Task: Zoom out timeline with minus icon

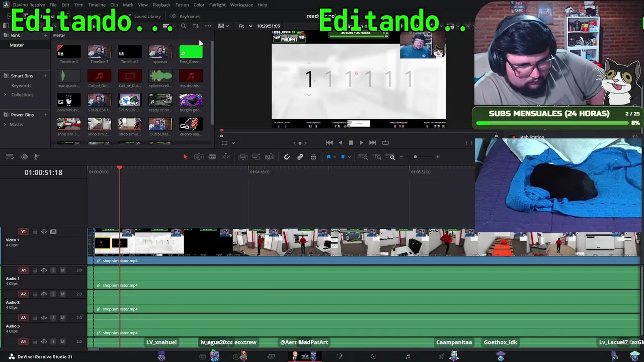Action: 401,157
